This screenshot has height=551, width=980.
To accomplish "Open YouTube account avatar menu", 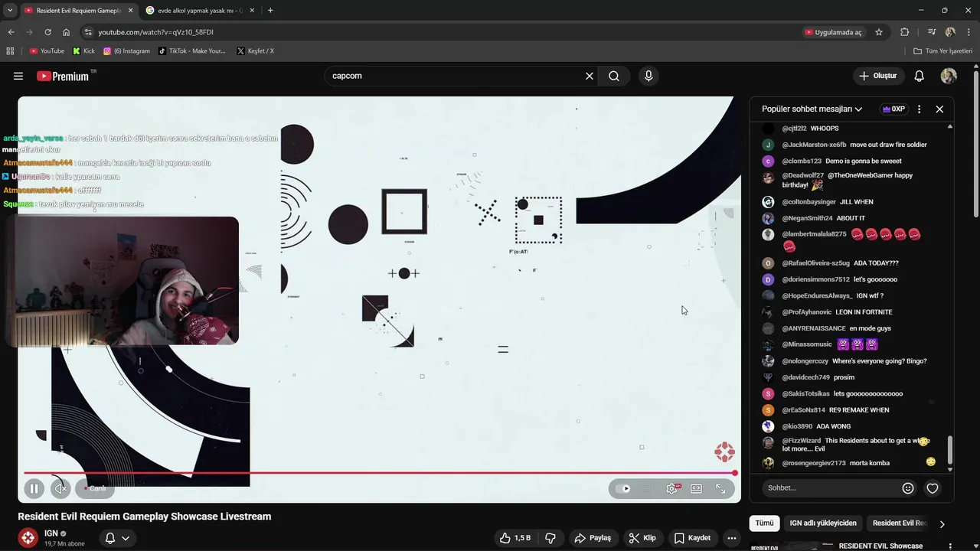I will (949, 76).
